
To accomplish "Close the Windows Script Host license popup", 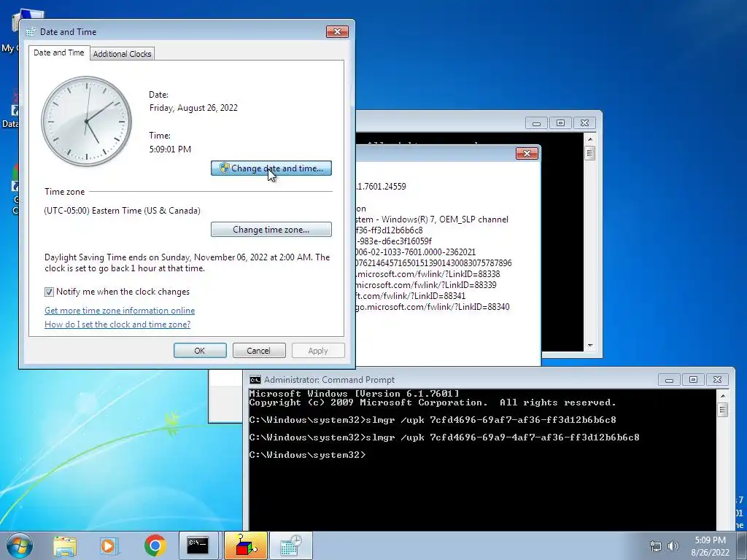I will click(x=527, y=153).
